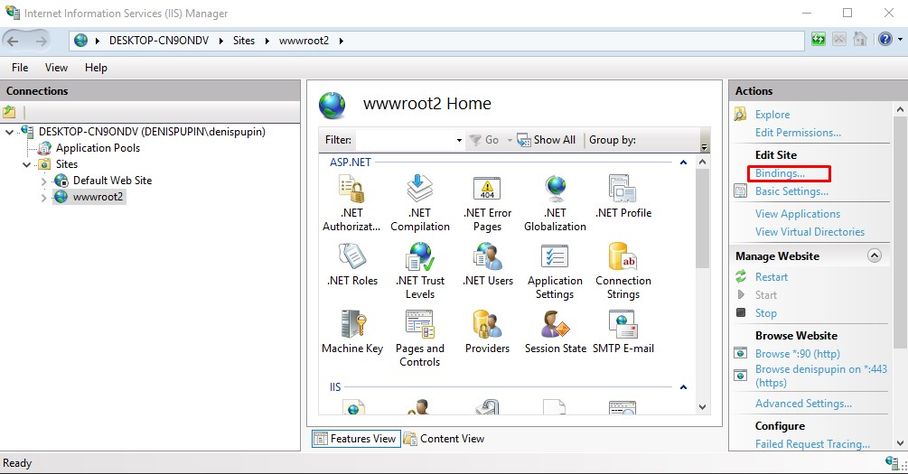Screen dimensions: 908x474
Task: Open the .NET Compilation feature icon
Action: click(420, 203)
